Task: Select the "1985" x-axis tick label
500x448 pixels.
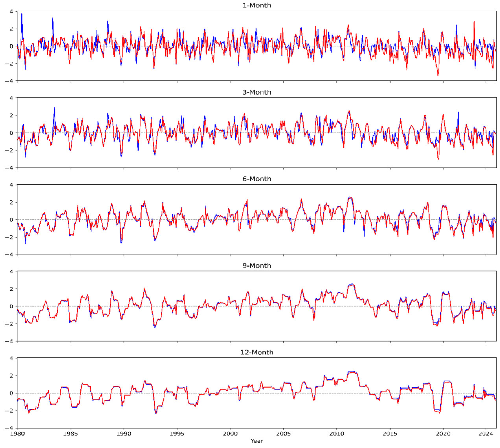Action: tap(71, 434)
